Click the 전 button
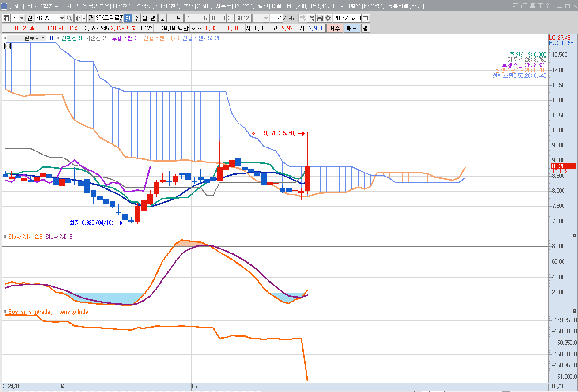The width and height of the screenshot is (578, 392). click(x=30, y=18)
